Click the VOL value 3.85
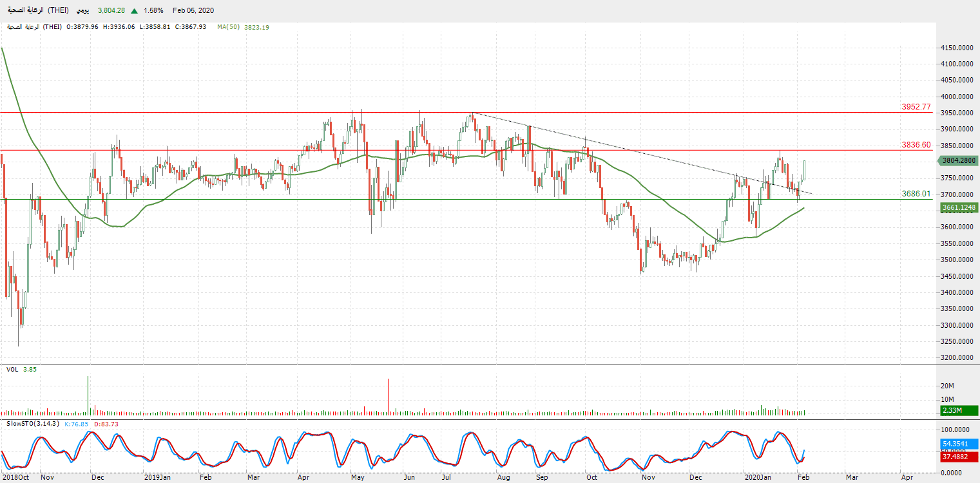 (x=30, y=370)
